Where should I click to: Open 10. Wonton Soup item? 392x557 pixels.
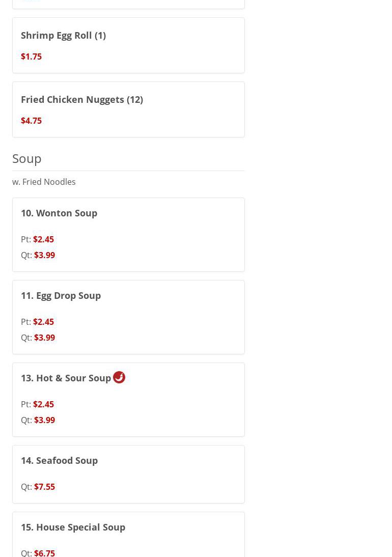point(59,213)
